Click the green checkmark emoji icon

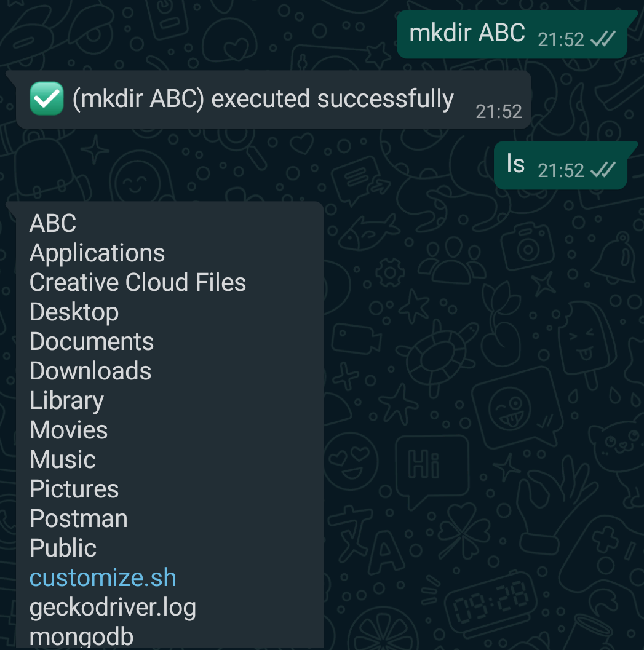click(46, 98)
